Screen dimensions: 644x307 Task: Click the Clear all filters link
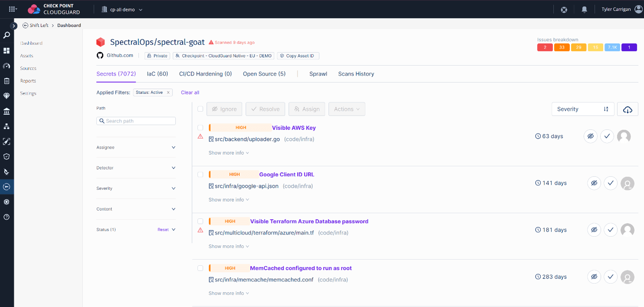pos(190,92)
